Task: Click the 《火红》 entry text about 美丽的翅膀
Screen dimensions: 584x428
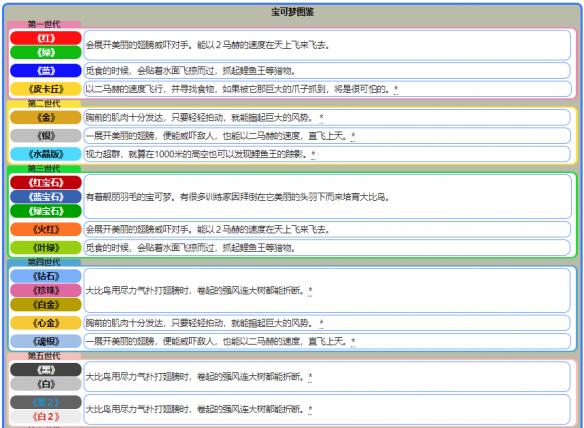Action: click(207, 229)
